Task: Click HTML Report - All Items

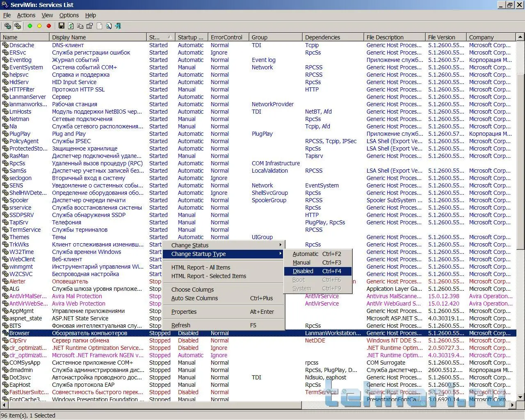Action: pyautogui.click(x=201, y=267)
